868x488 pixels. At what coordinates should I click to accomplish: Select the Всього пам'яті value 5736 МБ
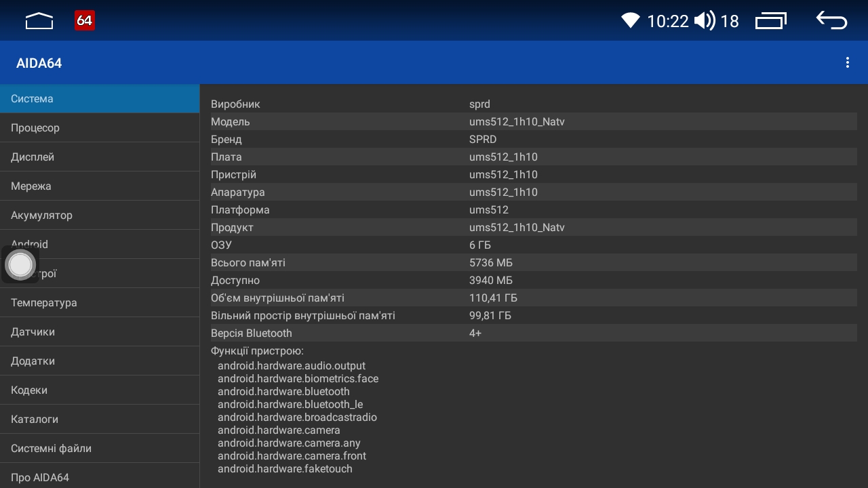[x=491, y=263]
